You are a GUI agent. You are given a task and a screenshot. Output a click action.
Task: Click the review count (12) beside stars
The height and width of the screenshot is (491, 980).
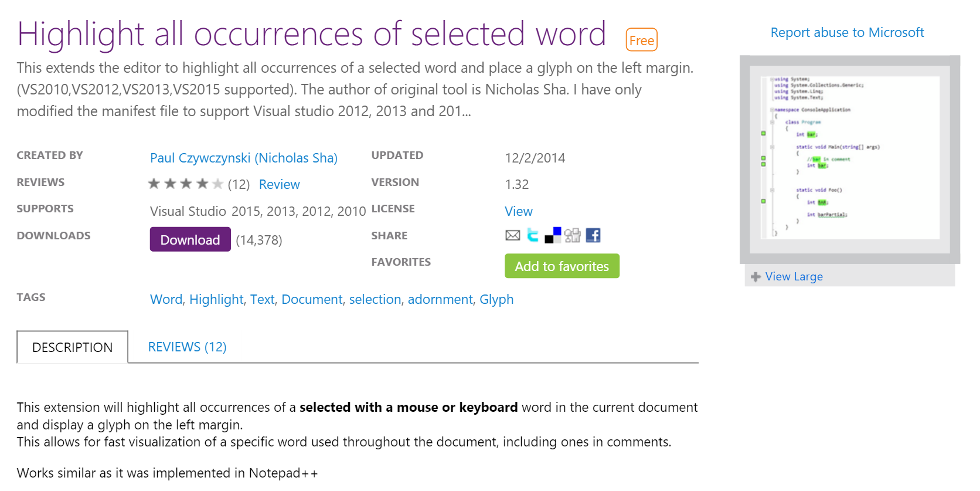coord(239,185)
